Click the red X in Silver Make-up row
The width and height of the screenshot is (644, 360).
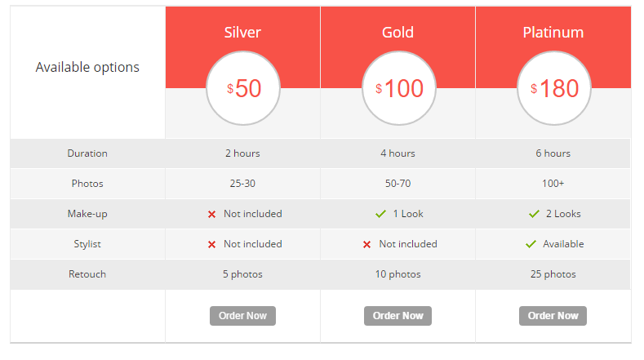(211, 214)
